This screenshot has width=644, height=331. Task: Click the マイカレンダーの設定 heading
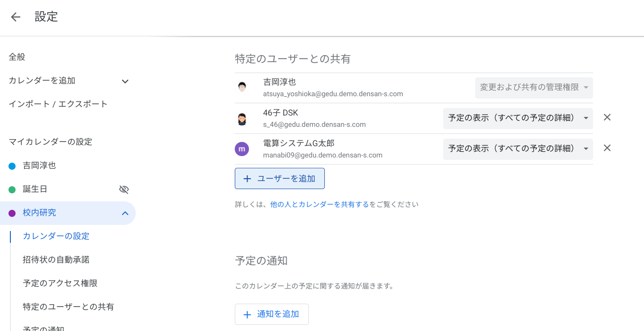(50, 142)
